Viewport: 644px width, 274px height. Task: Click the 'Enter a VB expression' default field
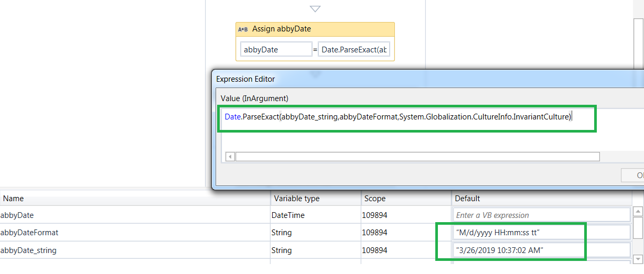[542, 215]
